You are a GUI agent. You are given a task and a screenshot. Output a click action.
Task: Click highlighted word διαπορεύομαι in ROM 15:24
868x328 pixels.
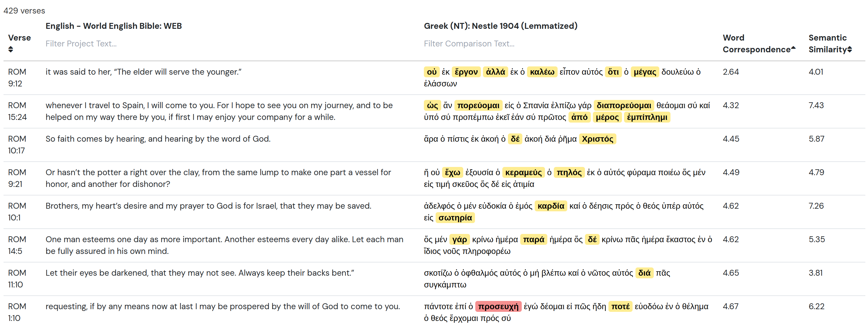click(624, 106)
